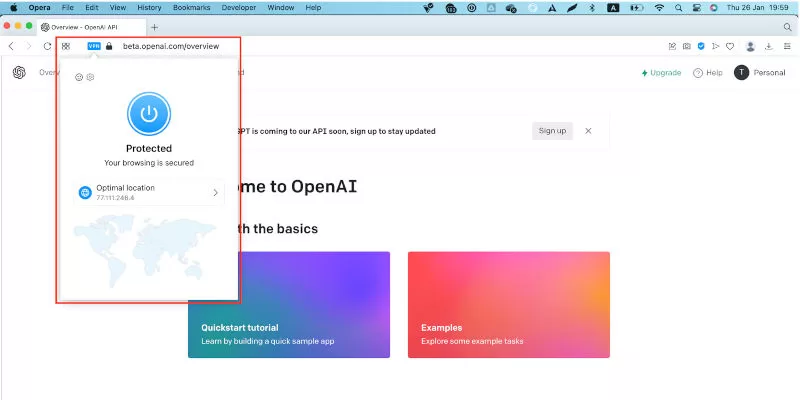Open the Developer menu
800x400 pixels.
pyautogui.click(x=239, y=8)
